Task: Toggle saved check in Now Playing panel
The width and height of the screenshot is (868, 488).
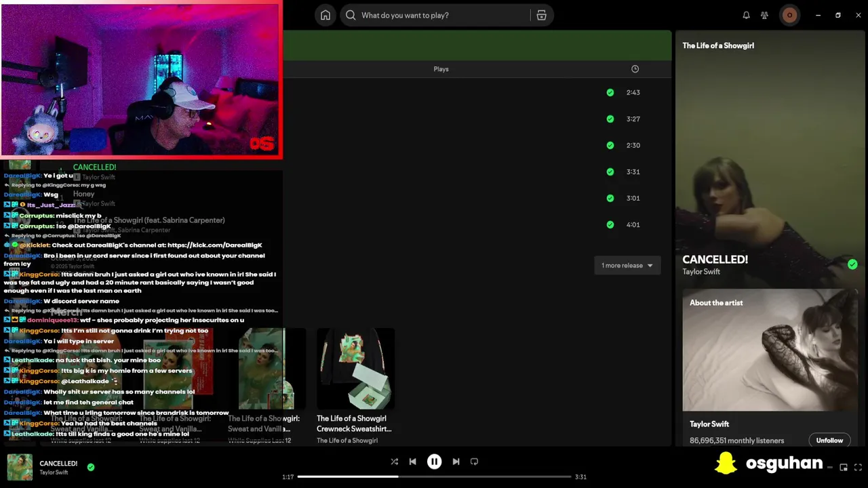Action: point(852,264)
